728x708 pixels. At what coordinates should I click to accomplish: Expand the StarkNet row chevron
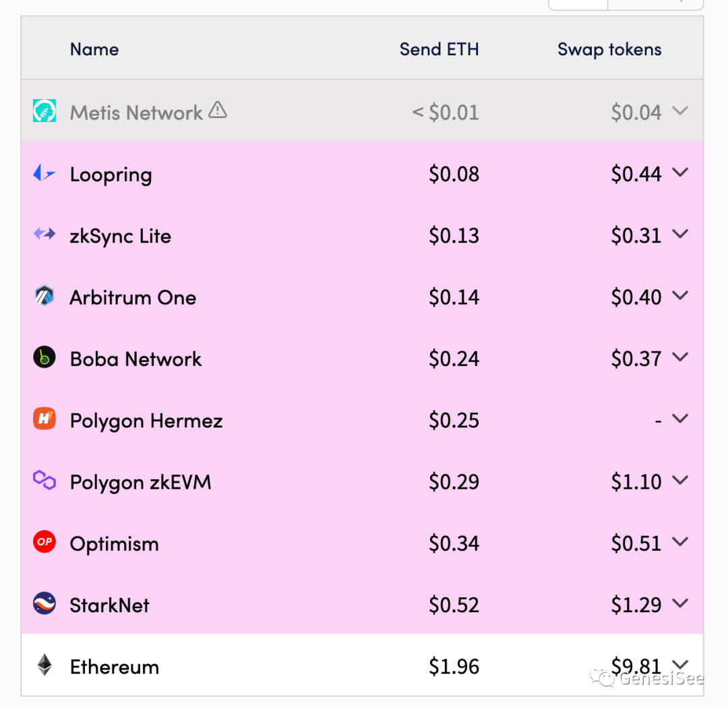pyautogui.click(x=680, y=603)
